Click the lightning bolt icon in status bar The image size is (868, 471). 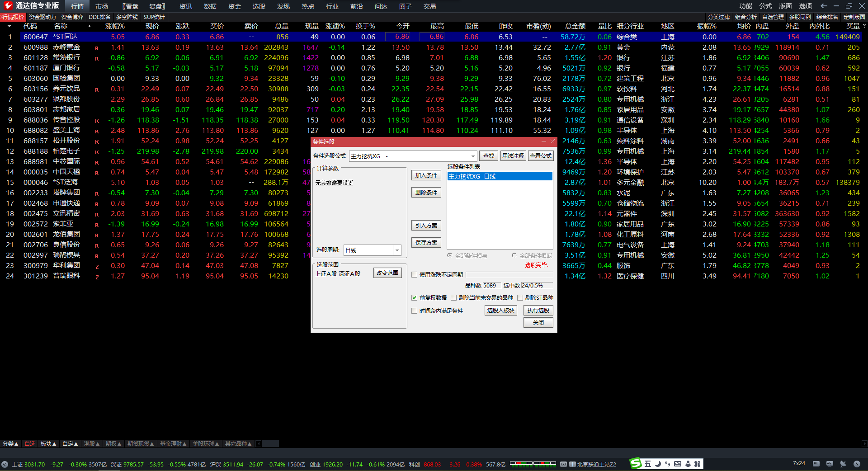857,464
